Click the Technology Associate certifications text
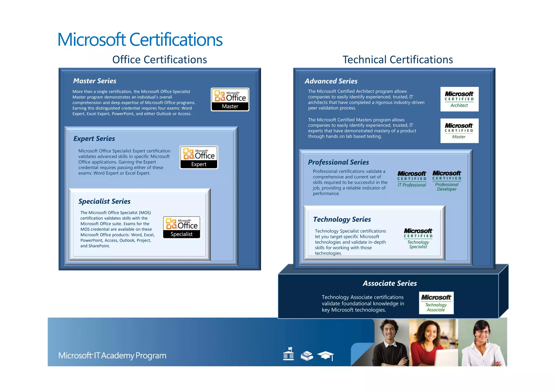 pos(363,303)
